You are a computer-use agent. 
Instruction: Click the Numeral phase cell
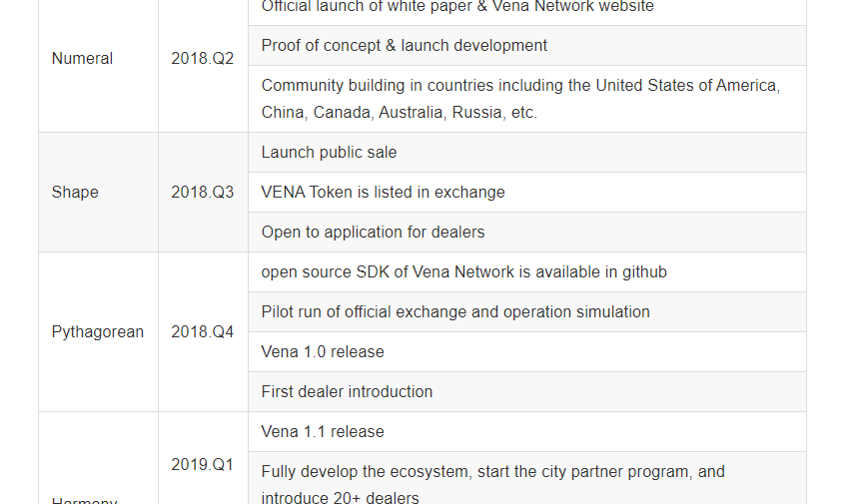pos(83,59)
